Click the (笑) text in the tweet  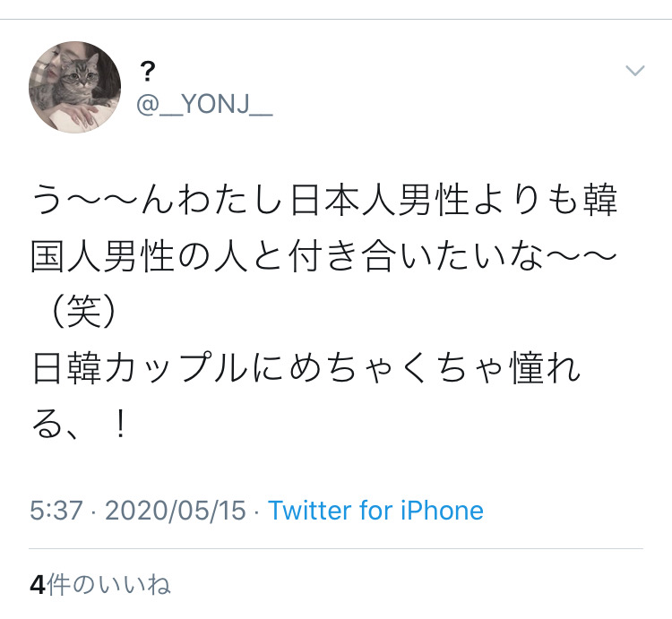[83, 312]
